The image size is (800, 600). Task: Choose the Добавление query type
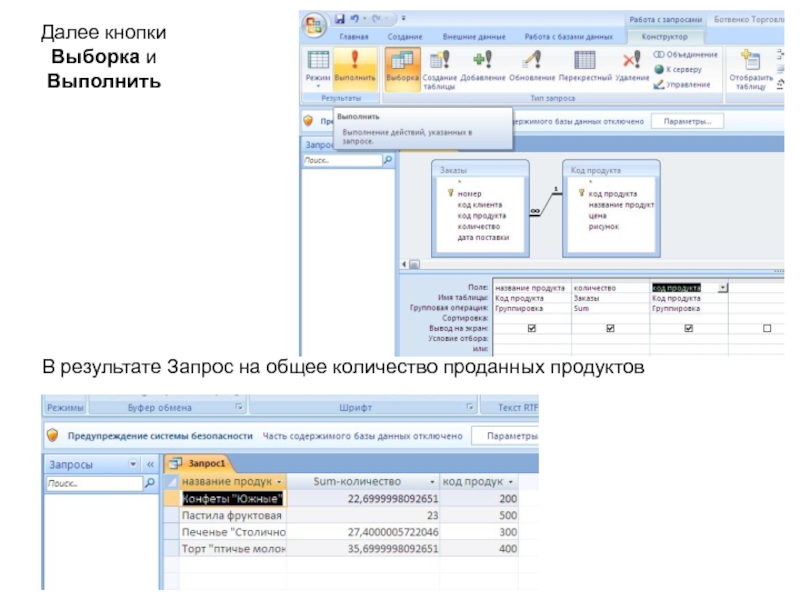click(483, 66)
